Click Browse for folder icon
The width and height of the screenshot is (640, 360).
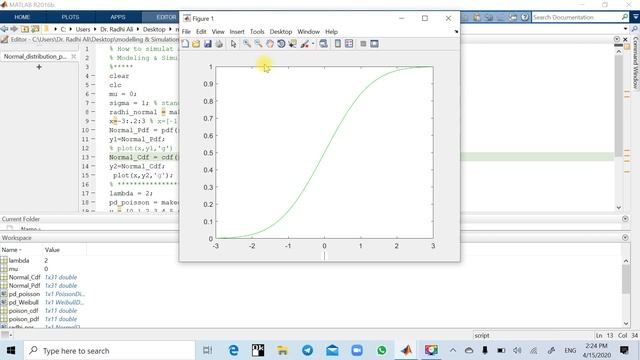(35, 29)
